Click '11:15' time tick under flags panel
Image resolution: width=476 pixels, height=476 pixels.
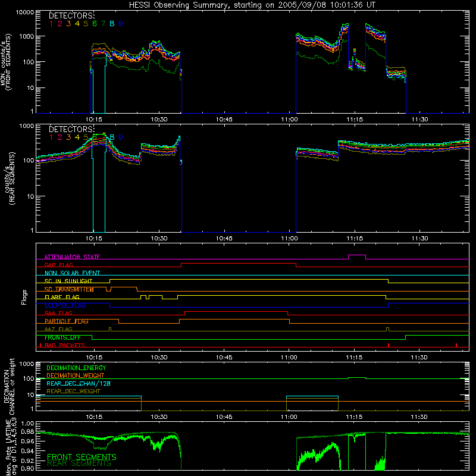coord(354,358)
